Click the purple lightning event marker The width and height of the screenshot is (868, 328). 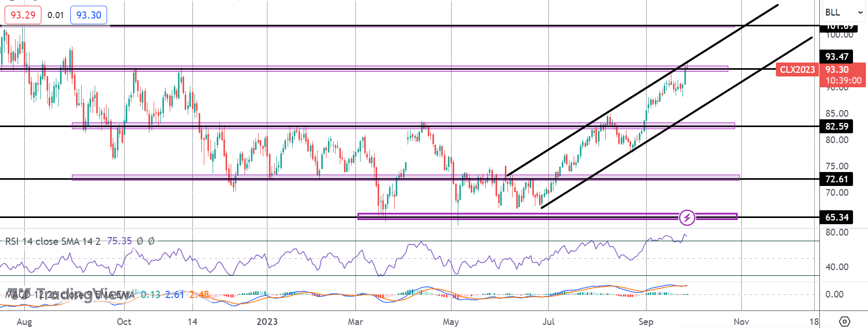[x=687, y=217]
